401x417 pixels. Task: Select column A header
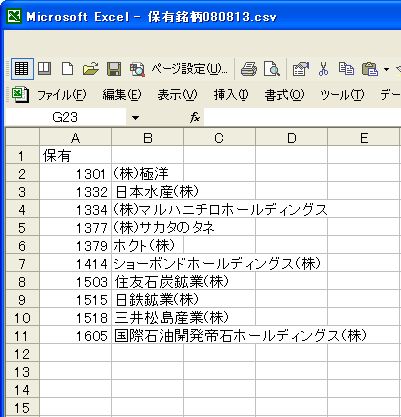pos(75,137)
